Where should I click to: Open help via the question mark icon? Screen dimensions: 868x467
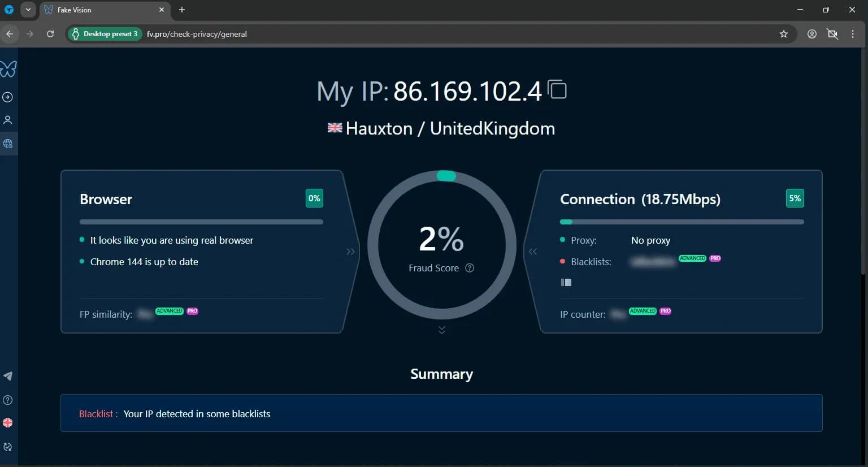(8, 400)
